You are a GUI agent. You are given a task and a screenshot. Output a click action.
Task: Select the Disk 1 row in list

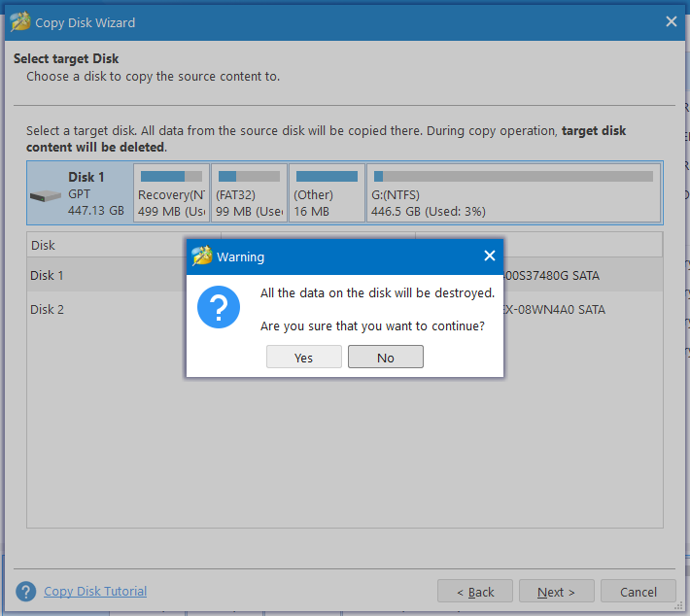pos(345,275)
